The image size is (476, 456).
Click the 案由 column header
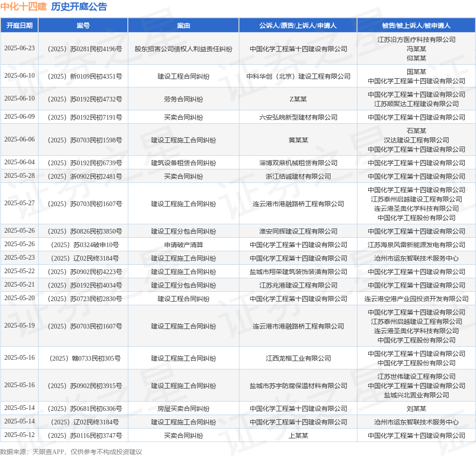point(183,26)
